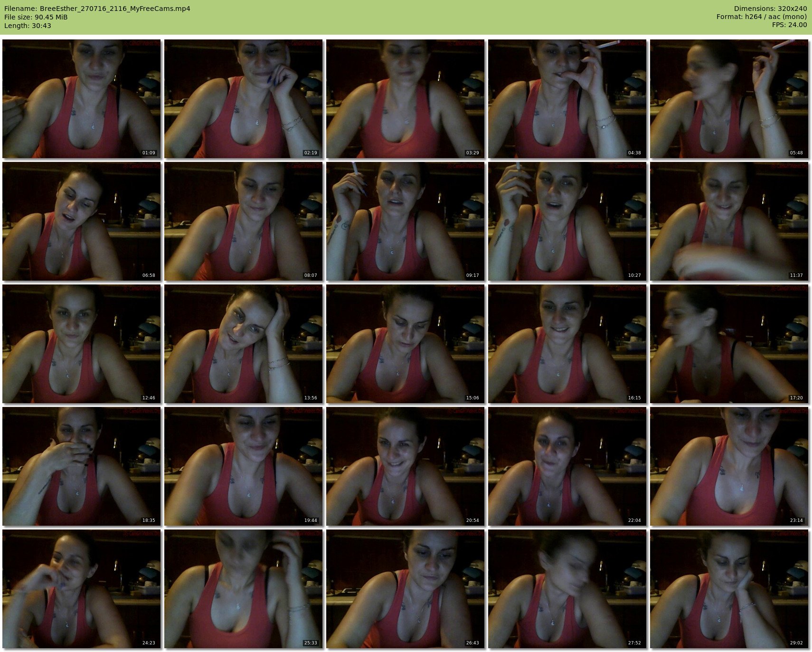Open the frame labeled 16:15
The image size is (812, 652).
pyautogui.click(x=567, y=344)
